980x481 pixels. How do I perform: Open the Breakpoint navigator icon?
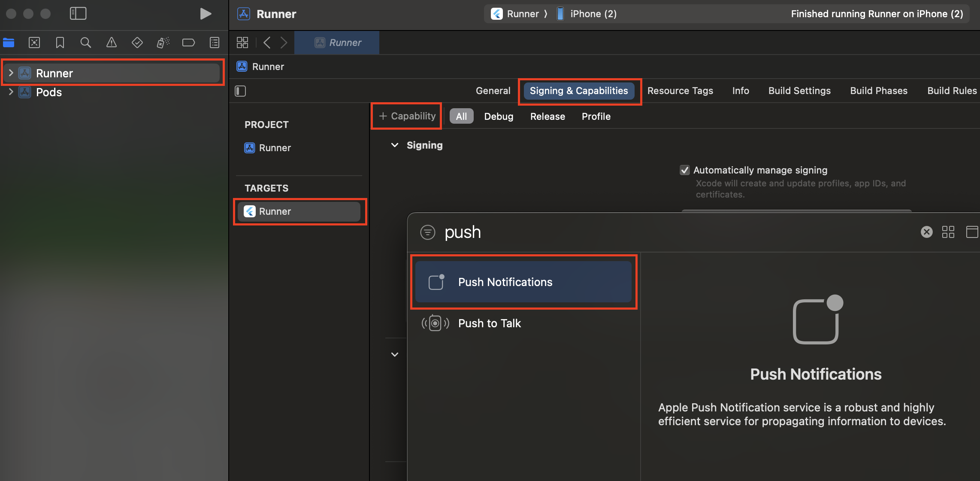click(x=189, y=43)
